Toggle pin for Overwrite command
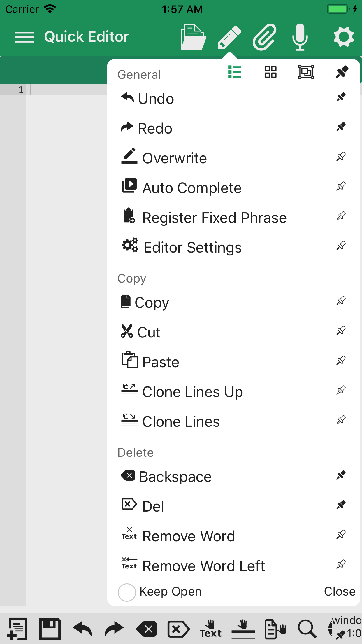This screenshot has width=362, height=644. (341, 157)
